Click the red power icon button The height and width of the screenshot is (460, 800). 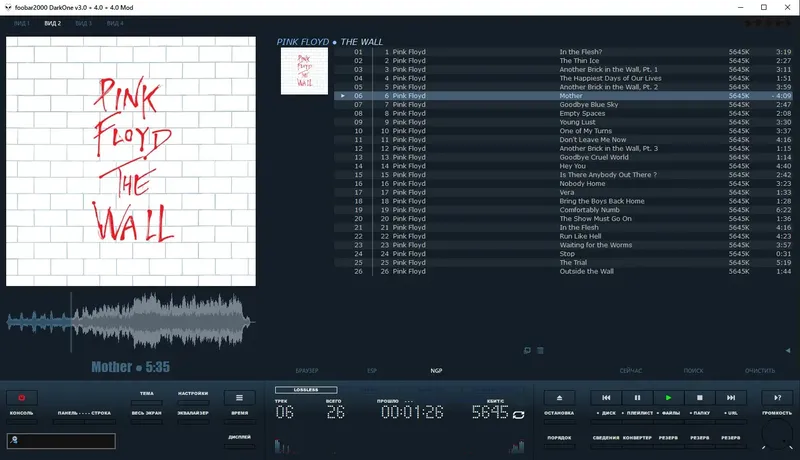click(x=21, y=397)
